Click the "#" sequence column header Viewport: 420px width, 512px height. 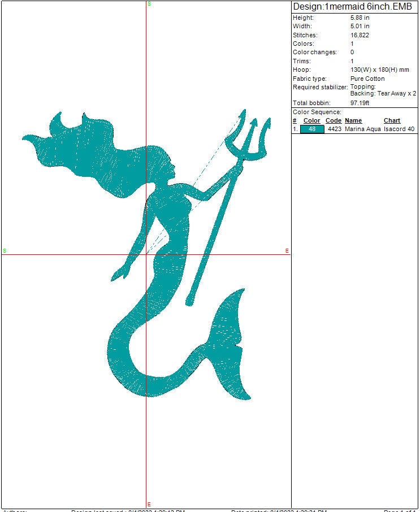point(295,120)
